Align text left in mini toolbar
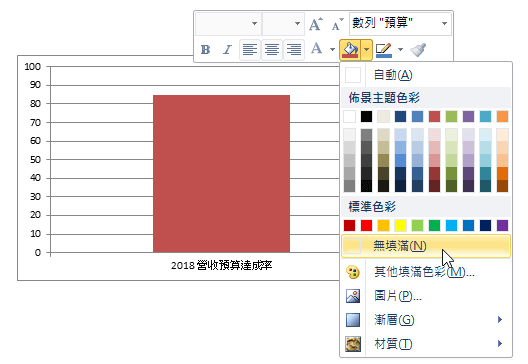Screen dimensions: 528x364 [x=250, y=50]
